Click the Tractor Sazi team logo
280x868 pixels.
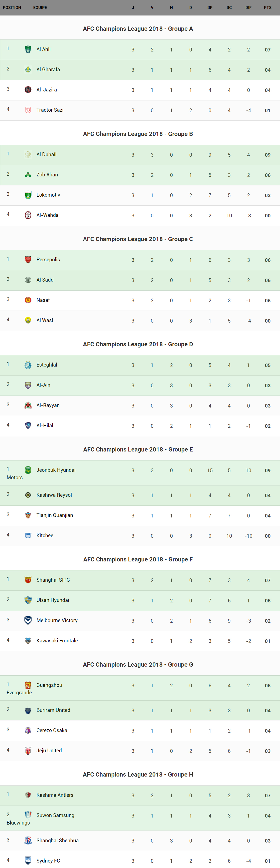click(x=28, y=110)
